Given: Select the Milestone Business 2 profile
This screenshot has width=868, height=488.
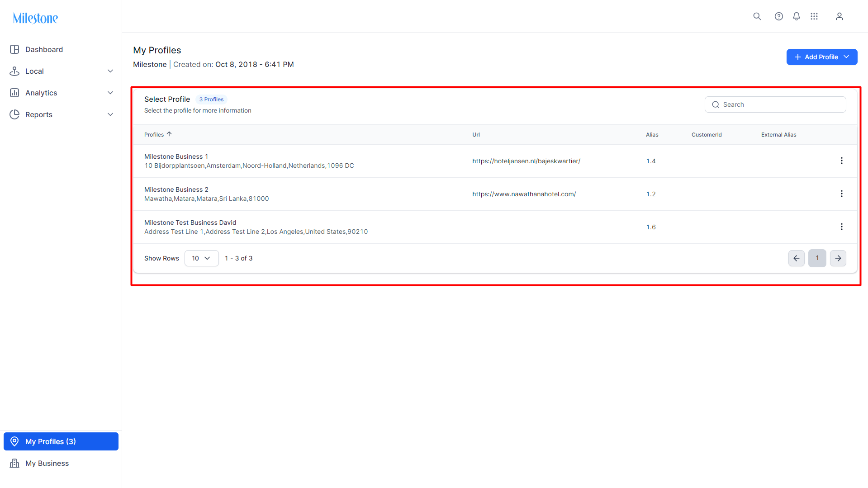Looking at the screenshot, I should click(176, 190).
